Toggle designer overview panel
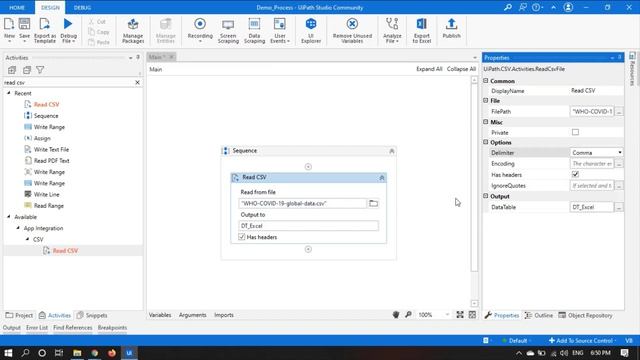Image resolution: width=640 pixels, height=360 pixels. pos(472,315)
